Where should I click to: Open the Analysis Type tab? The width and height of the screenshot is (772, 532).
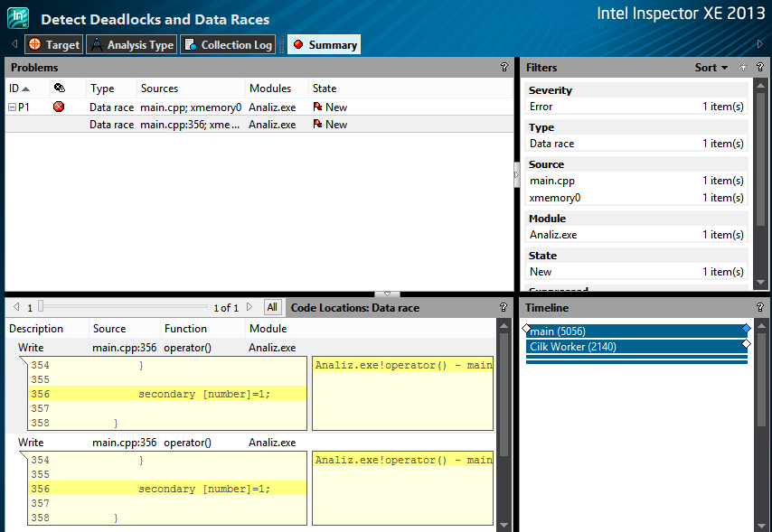tap(131, 45)
